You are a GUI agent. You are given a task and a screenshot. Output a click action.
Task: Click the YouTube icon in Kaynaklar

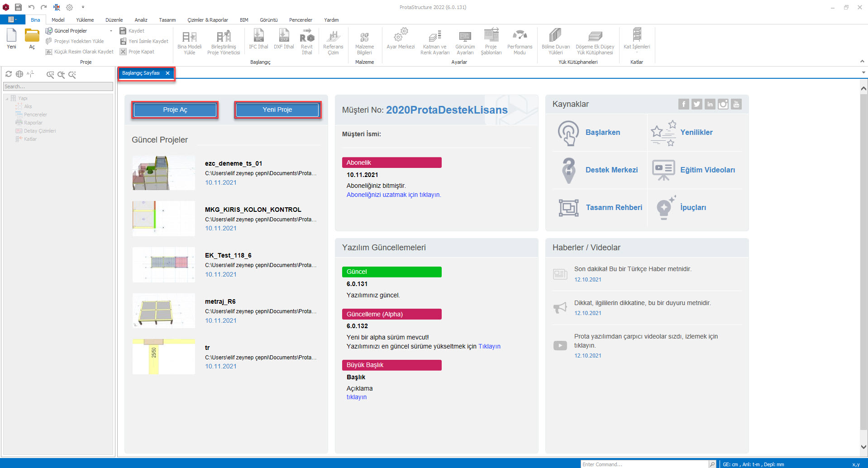tap(736, 104)
